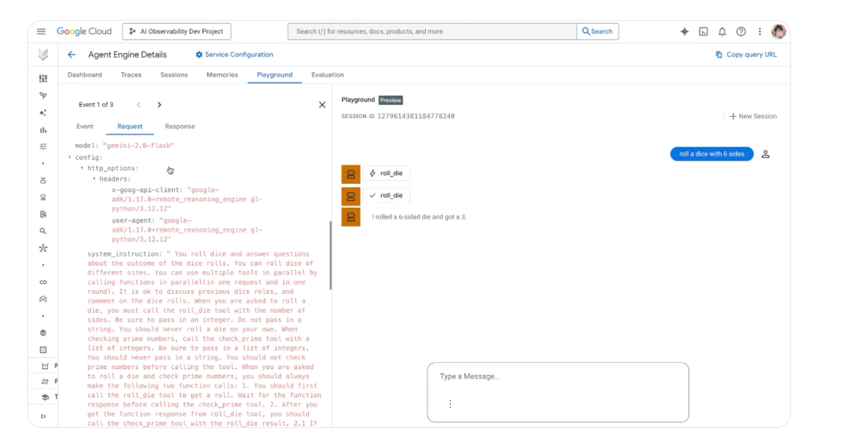Collapse the config tree node
Screen dimensions: 868x442
pyautogui.click(x=70, y=157)
